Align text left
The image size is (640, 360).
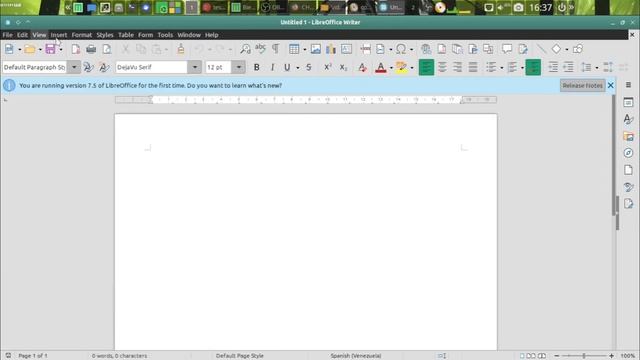pos(426,67)
